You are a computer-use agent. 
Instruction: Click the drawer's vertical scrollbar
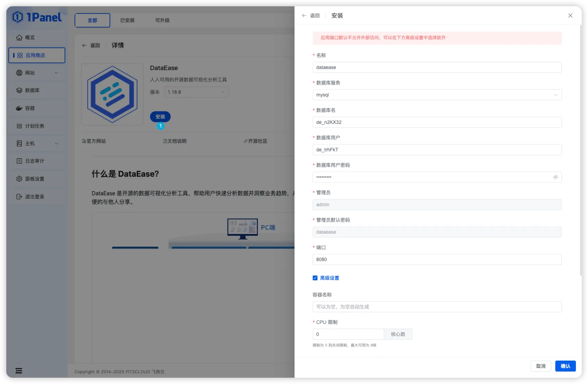coord(581,151)
